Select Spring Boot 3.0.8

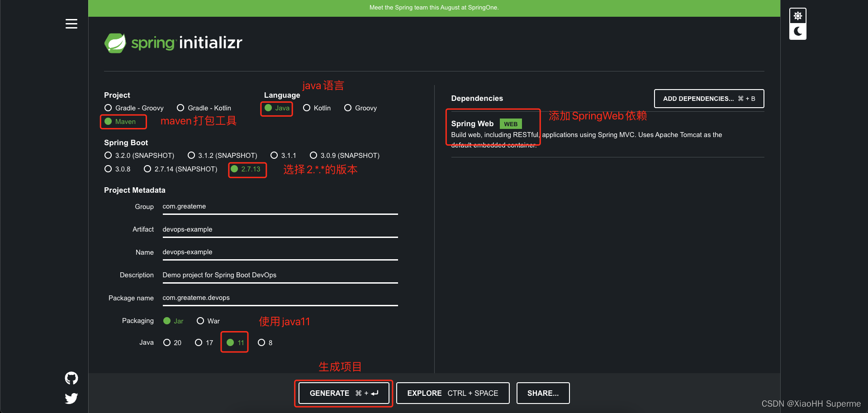pos(118,169)
